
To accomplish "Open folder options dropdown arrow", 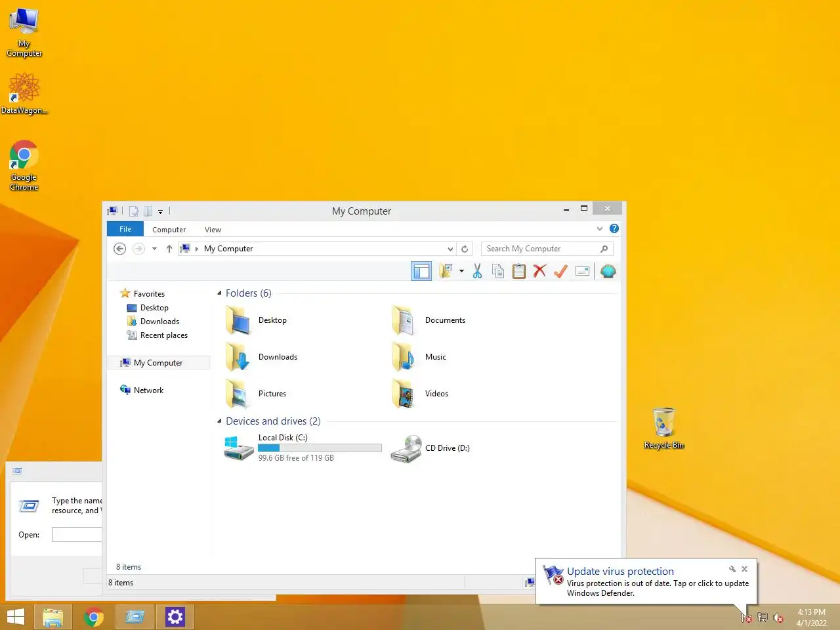I will (x=461, y=271).
